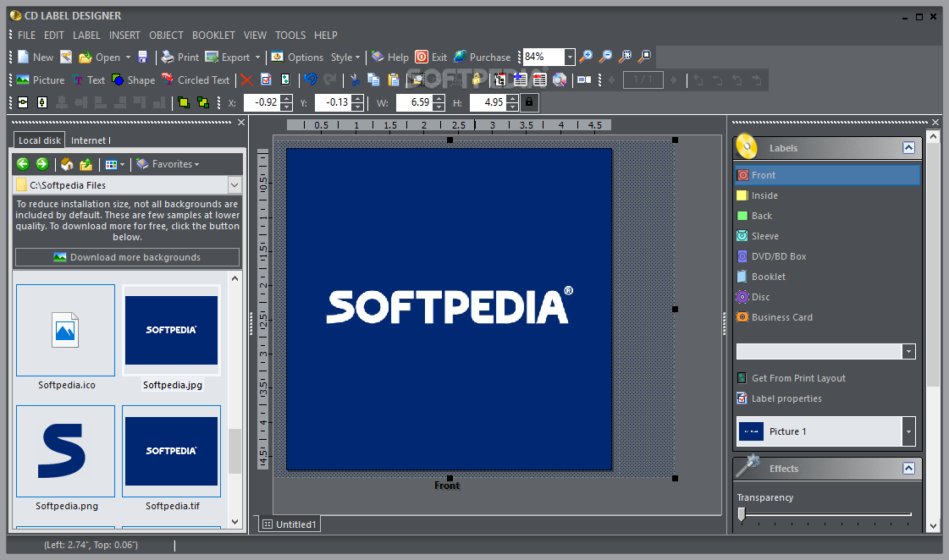The width and height of the screenshot is (949, 560).
Task: Go forward with the green right arrow
Action: (41, 164)
